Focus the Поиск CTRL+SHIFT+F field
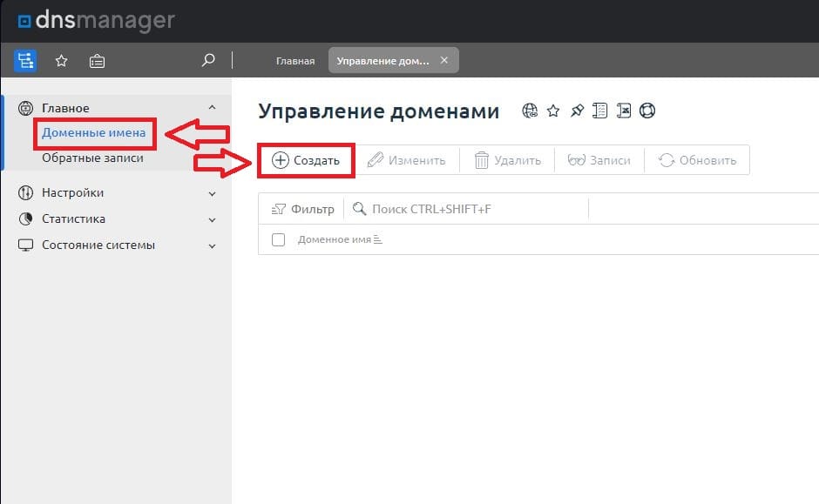Image resolution: width=819 pixels, height=504 pixels. 468,209
